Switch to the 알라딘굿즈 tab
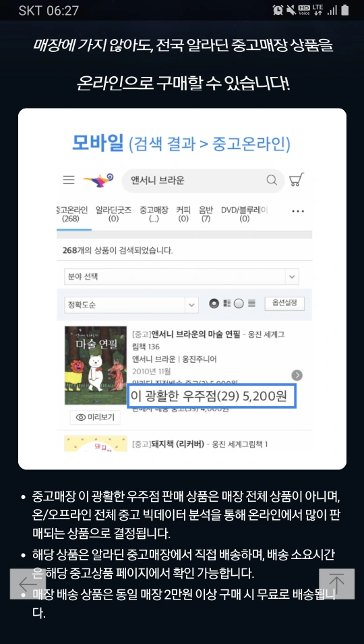This screenshot has width=364, height=644. 114,214
